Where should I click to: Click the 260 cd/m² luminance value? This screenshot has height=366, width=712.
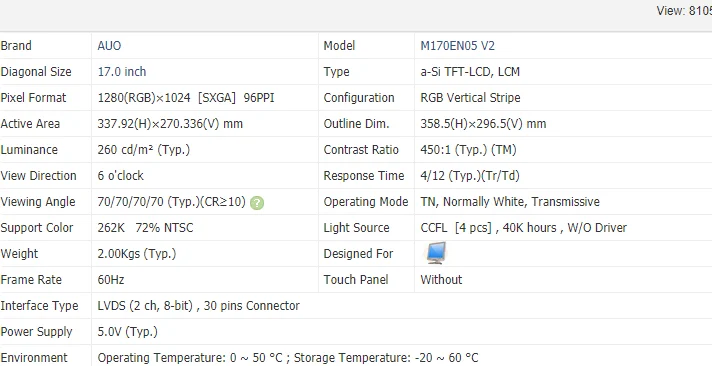(143, 149)
